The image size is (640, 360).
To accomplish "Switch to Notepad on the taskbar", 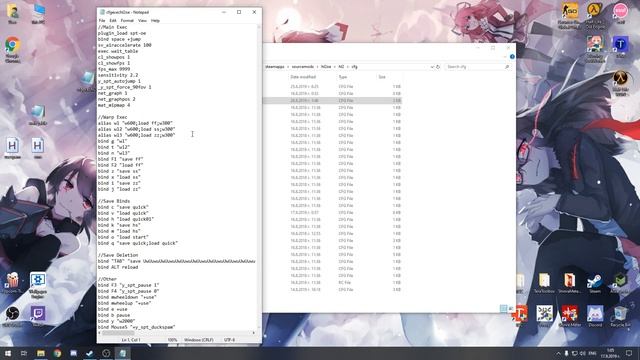I will click(122, 353).
